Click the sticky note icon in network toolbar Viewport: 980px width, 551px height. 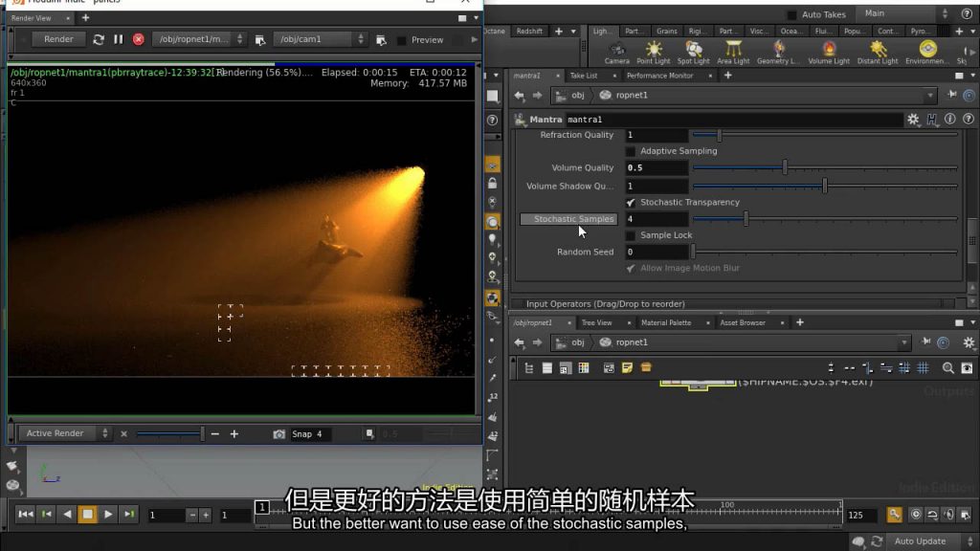point(627,368)
